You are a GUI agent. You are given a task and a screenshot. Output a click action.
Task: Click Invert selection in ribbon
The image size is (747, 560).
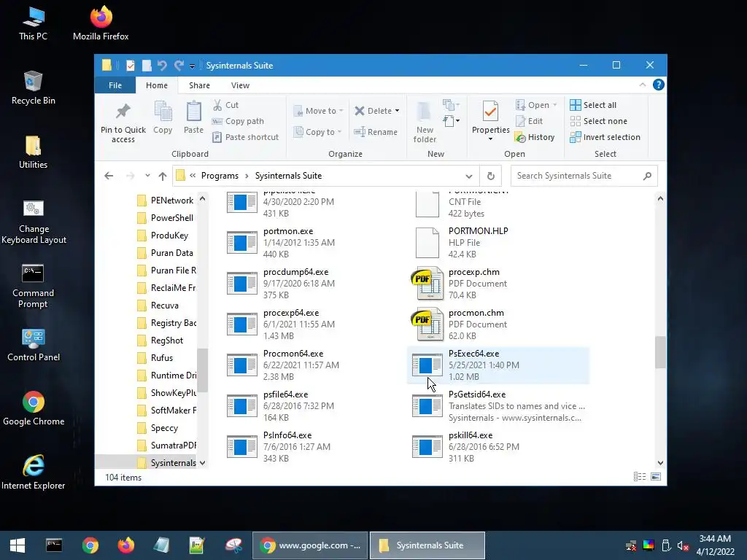605,137
